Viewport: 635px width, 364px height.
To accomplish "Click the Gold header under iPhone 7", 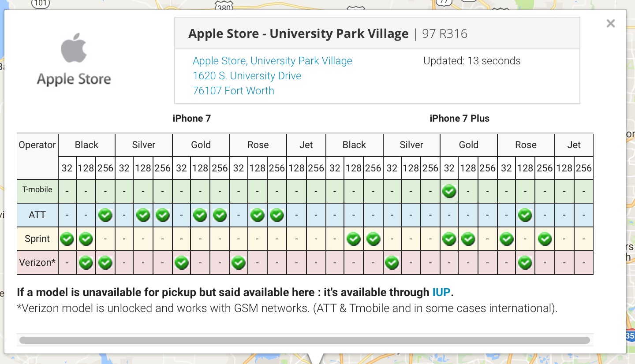I will pos(201,145).
